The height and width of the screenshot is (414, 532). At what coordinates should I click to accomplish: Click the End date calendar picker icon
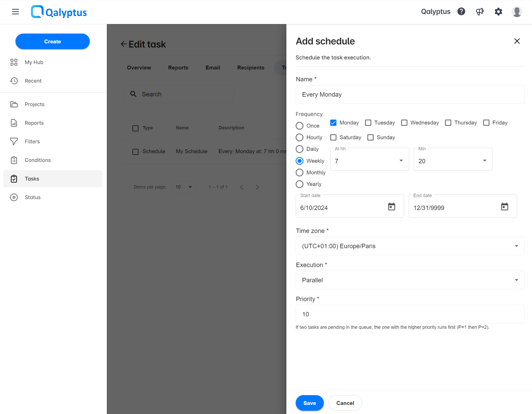pyautogui.click(x=505, y=206)
